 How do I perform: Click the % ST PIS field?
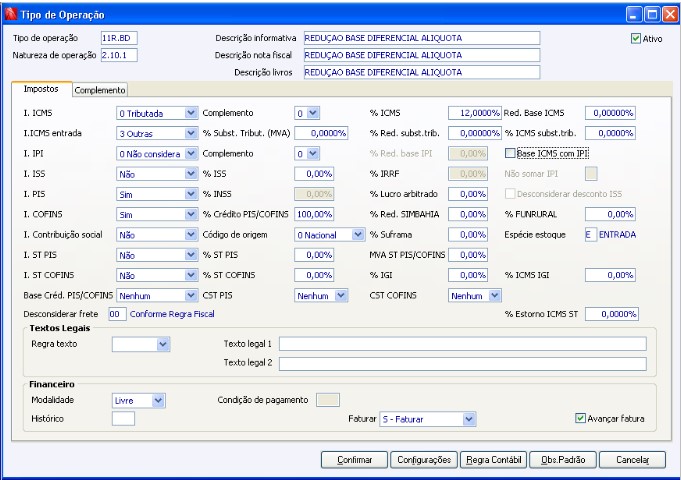pos(314,255)
